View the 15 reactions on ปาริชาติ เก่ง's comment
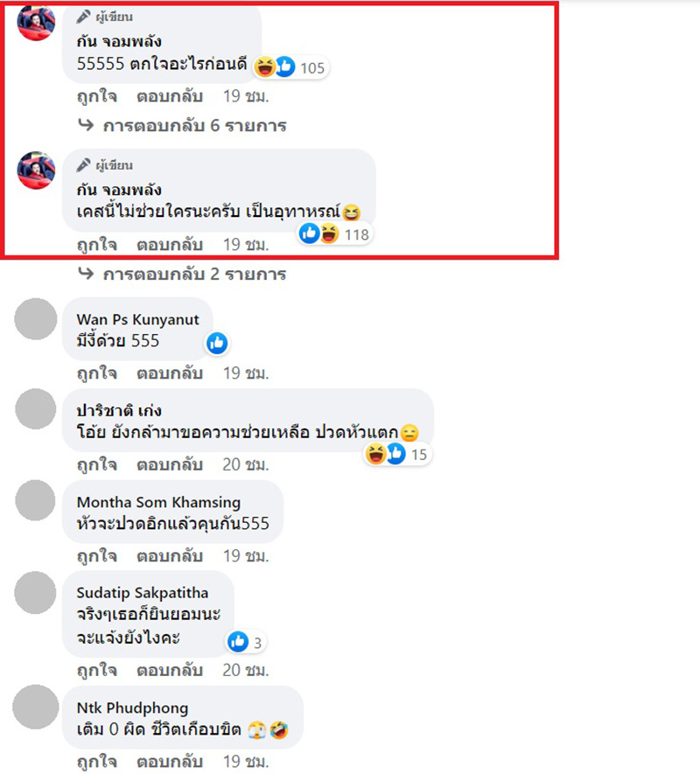 tap(397, 454)
